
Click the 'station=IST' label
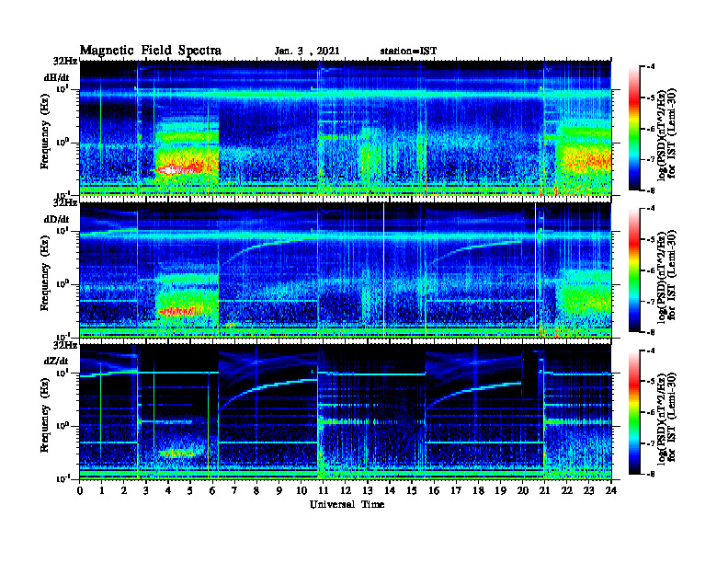(408, 52)
